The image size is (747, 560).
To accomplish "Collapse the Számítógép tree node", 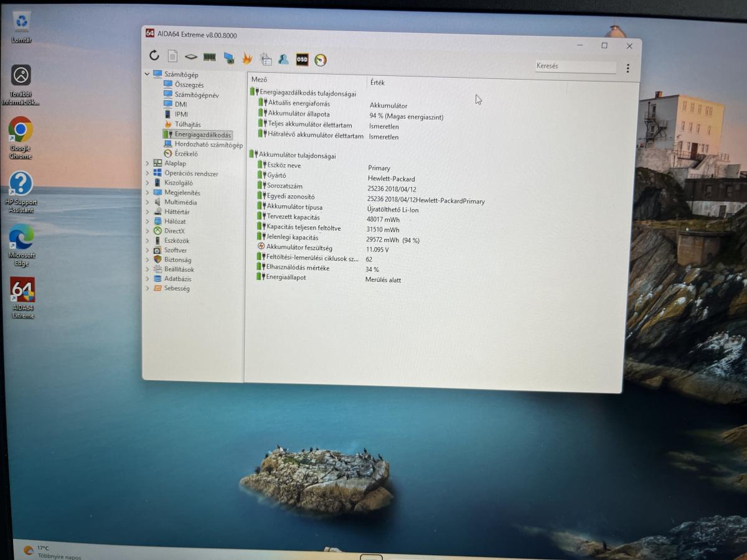I will click(x=148, y=74).
